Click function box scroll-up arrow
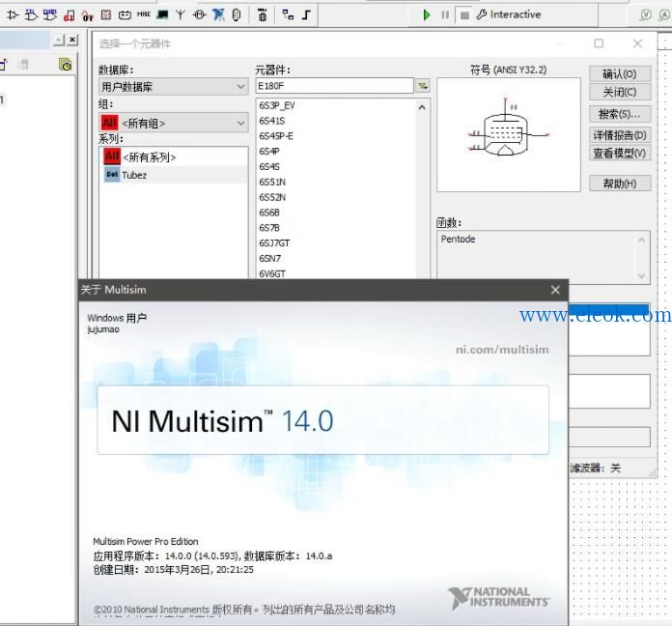The width and height of the screenshot is (672, 626). (x=641, y=240)
